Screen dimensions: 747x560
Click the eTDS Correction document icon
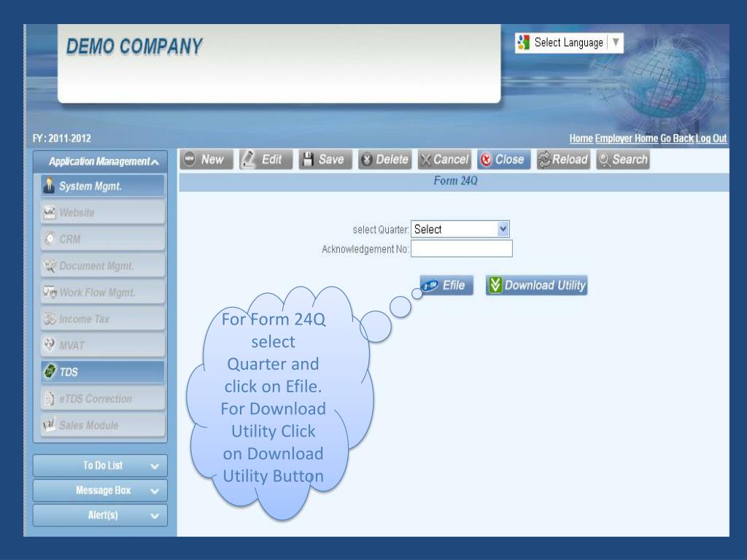coord(50,399)
